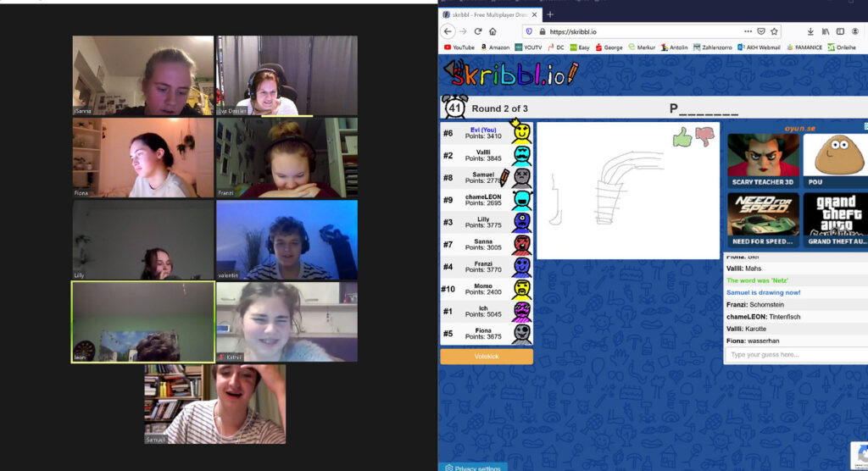
Task: Open the browser library icon
Action: (826, 31)
